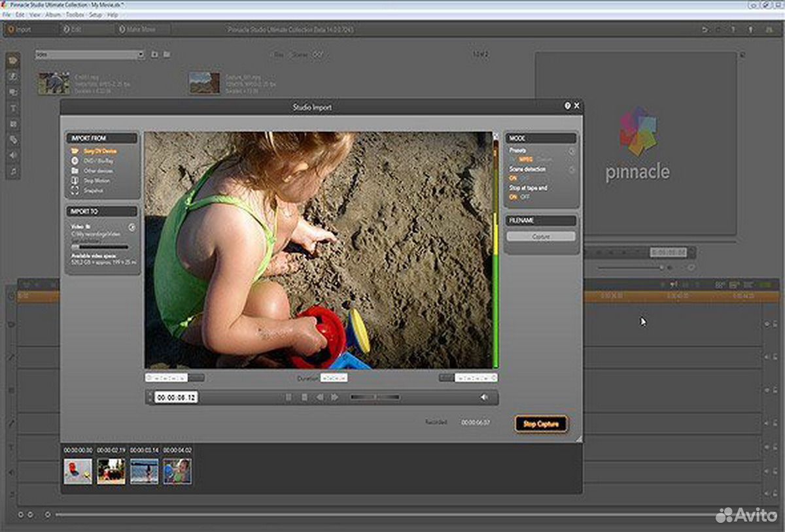Screen dimensions: 785x532
Task: Toggle Scene detection ON switch
Action: pos(514,178)
